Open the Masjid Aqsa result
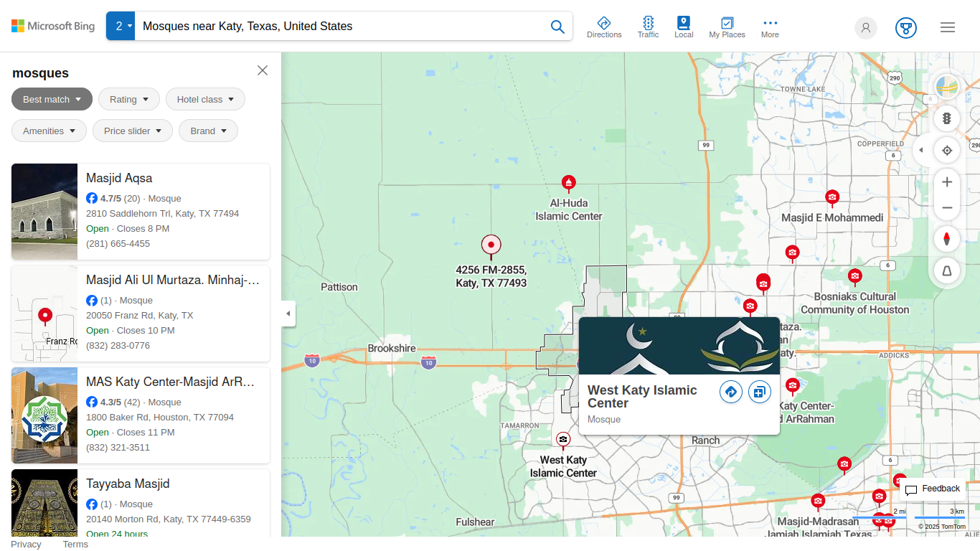The image size is (980, 551). point(141,212)
